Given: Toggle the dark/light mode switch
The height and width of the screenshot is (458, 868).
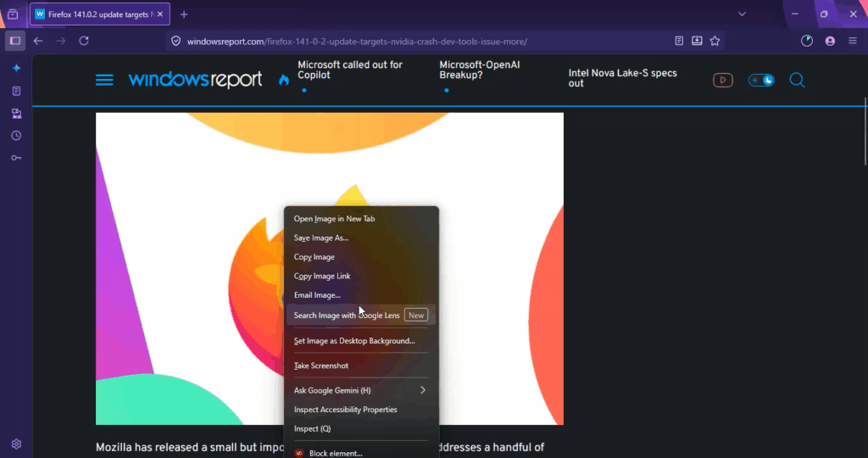Looking at the screenshot, I should click(x=761, y=80).
